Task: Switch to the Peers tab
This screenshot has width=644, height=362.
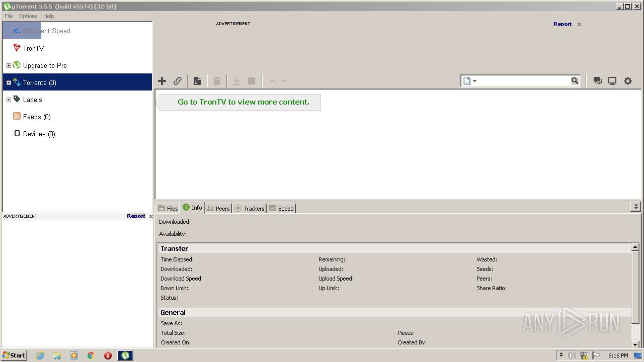Action: tap(218, 208)
